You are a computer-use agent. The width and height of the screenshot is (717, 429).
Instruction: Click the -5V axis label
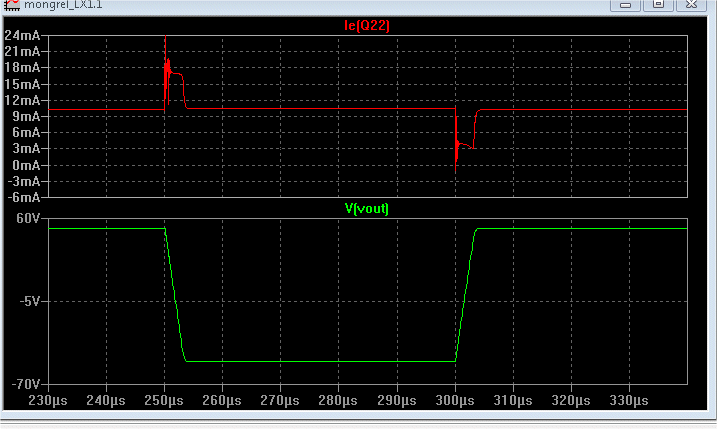(30, 301)
